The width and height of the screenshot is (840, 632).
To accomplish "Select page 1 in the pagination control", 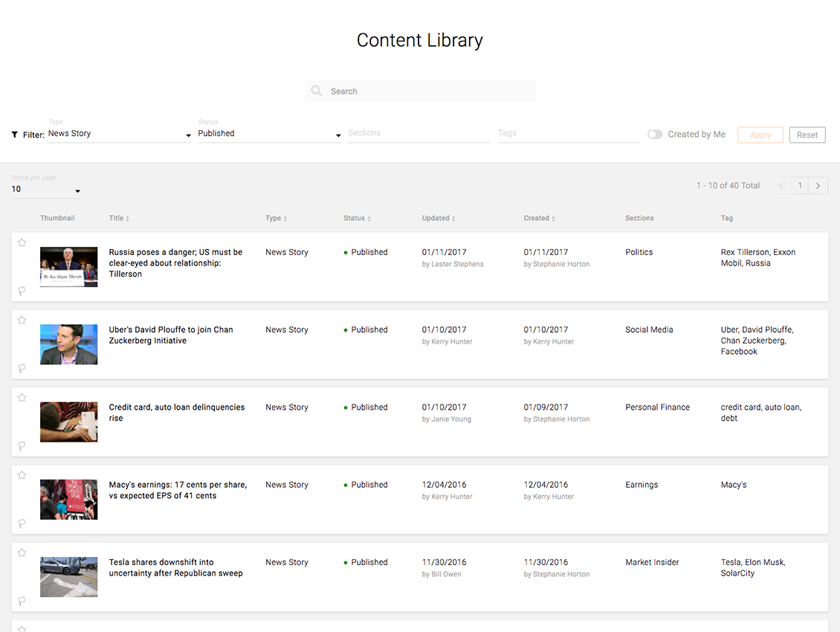I will (x=799, y=185).
